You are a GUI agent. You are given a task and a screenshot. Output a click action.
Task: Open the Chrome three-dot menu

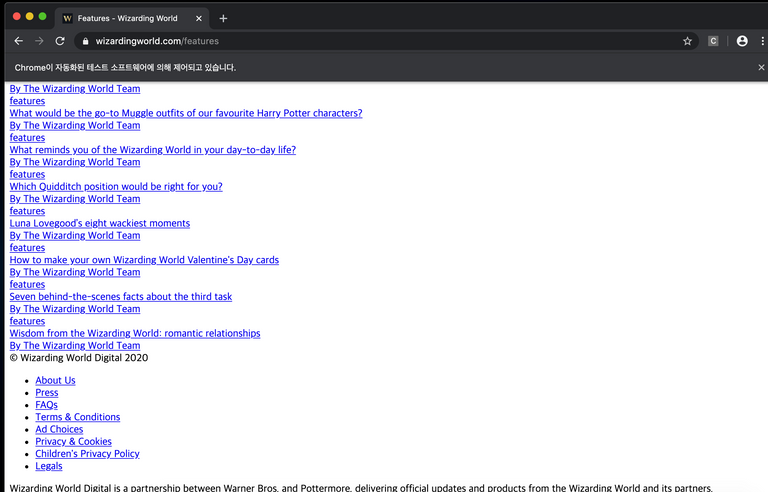point(762,41)
